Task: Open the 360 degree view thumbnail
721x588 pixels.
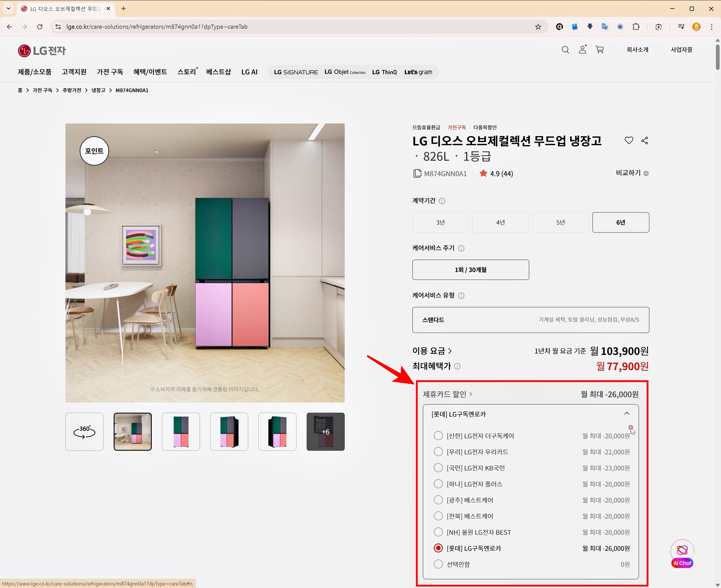Action: pyautogui.click(x=84, y=432)
